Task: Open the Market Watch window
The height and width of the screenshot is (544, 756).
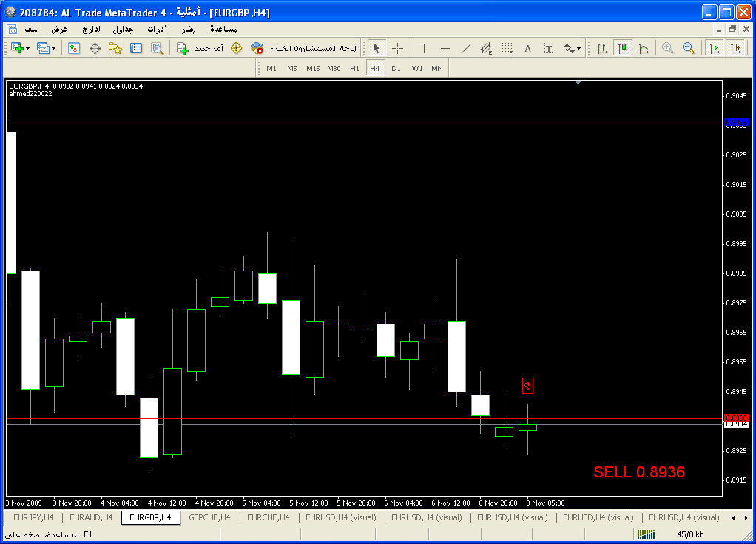Action: pos(74,48)
